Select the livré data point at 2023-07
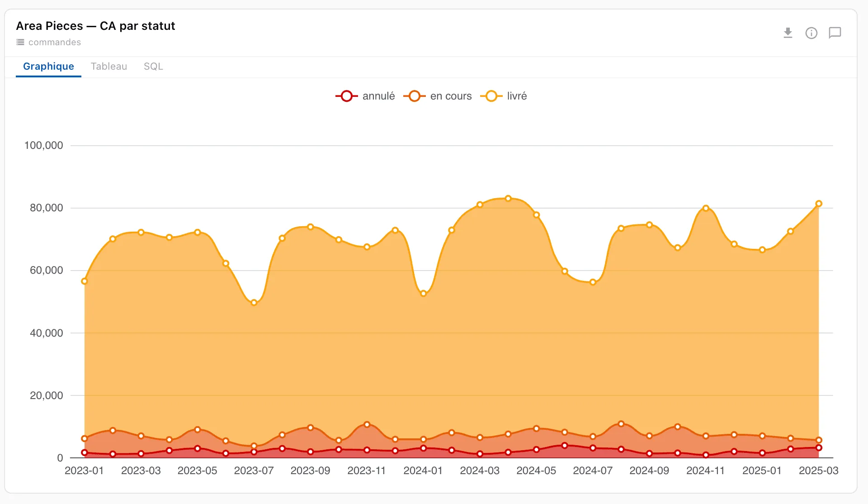 [x=254, y=303]
